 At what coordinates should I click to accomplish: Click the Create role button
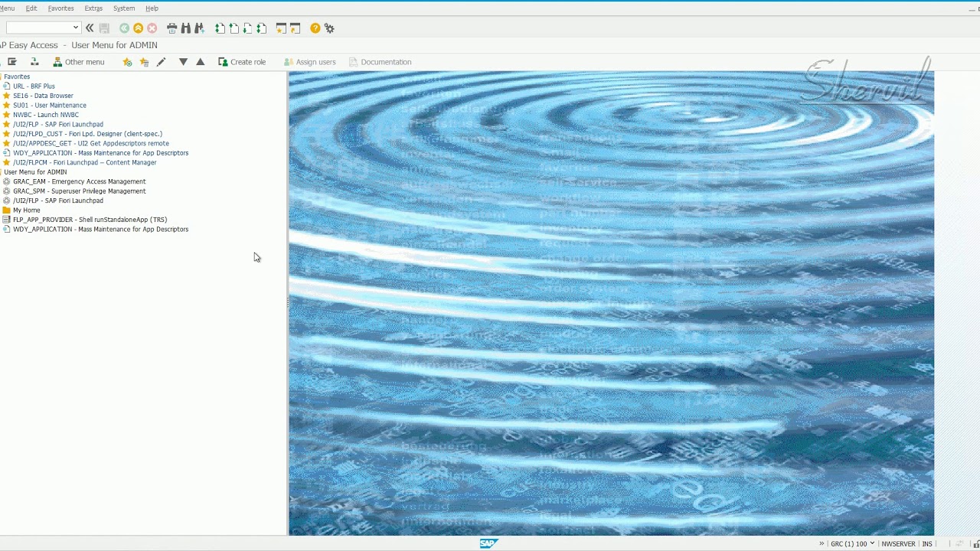coord(242,62)
